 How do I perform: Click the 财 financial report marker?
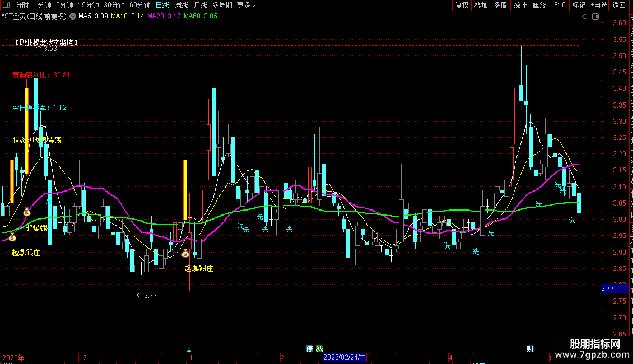[530, 349]
